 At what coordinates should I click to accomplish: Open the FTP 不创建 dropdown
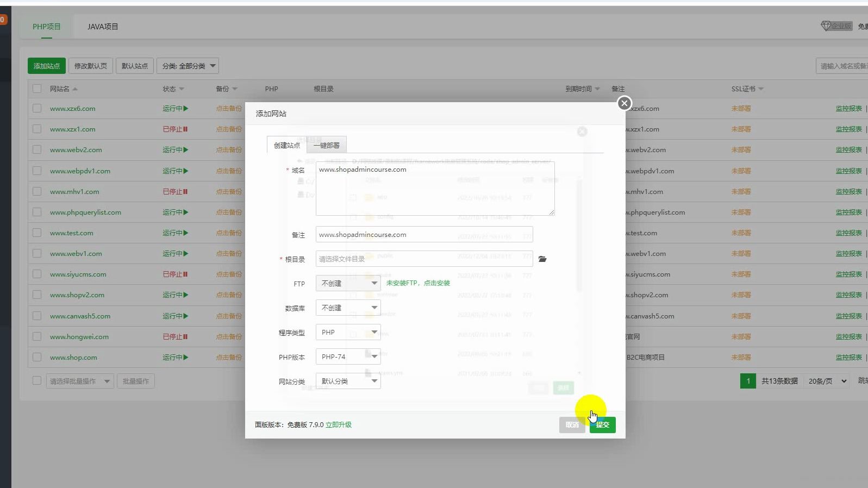[348, 283]
